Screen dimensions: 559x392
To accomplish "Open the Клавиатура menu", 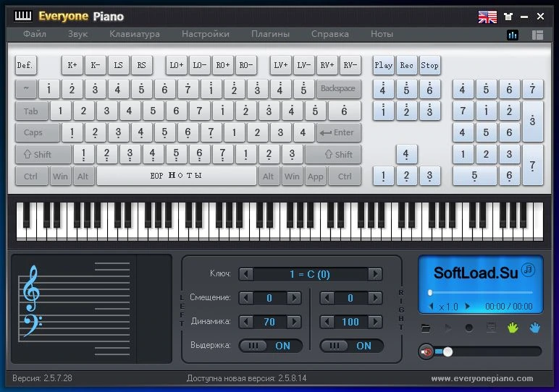I will click(x=135, y=34).
